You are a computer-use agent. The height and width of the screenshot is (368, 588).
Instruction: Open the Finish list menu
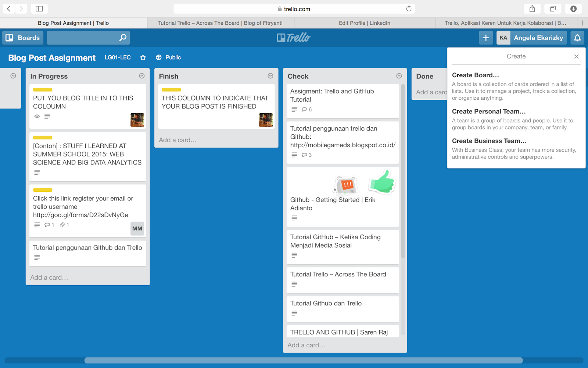click(270, 76)
